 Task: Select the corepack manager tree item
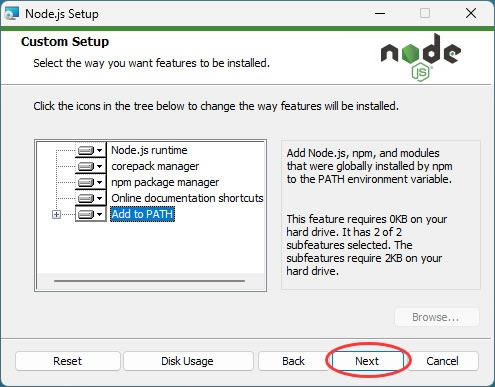tap(155, 166)
